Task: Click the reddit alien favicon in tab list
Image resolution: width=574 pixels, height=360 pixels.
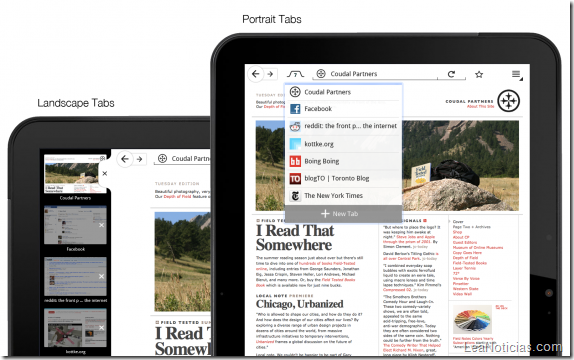Action: point(295,126)
